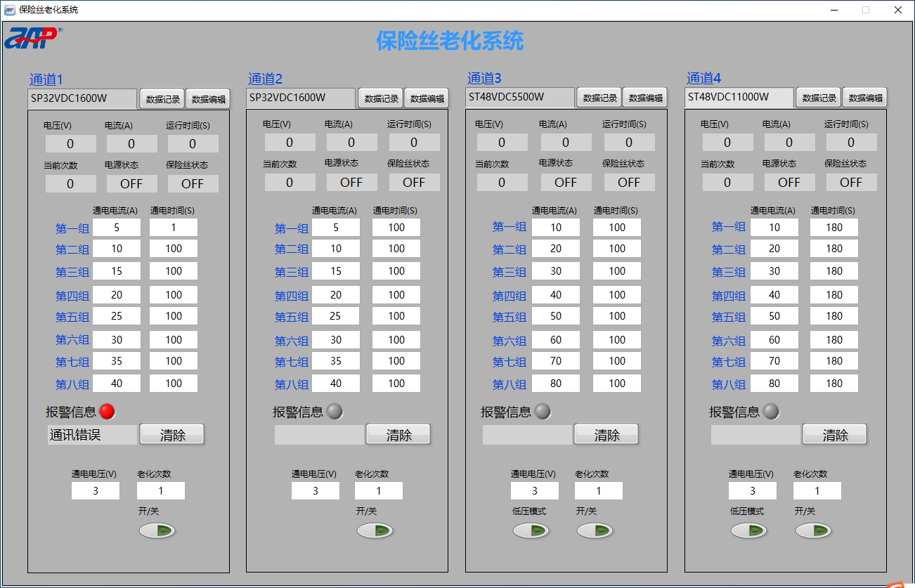Screen dimensions: 915x588
Task: Click 清除 button in channel 2
Action: click(x=398, y=434)
